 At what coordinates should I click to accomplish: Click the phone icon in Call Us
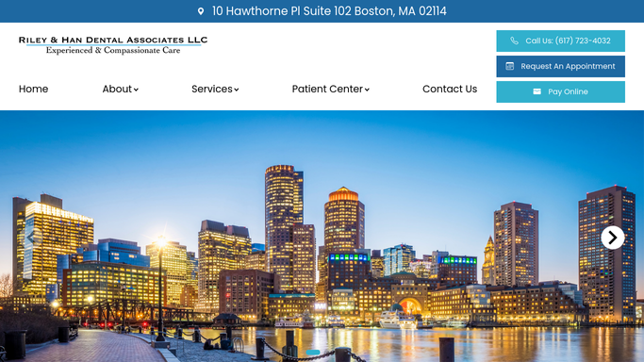514,41
